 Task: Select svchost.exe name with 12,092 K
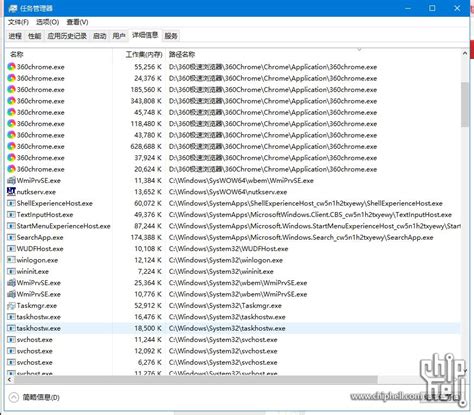coord(35,351)
